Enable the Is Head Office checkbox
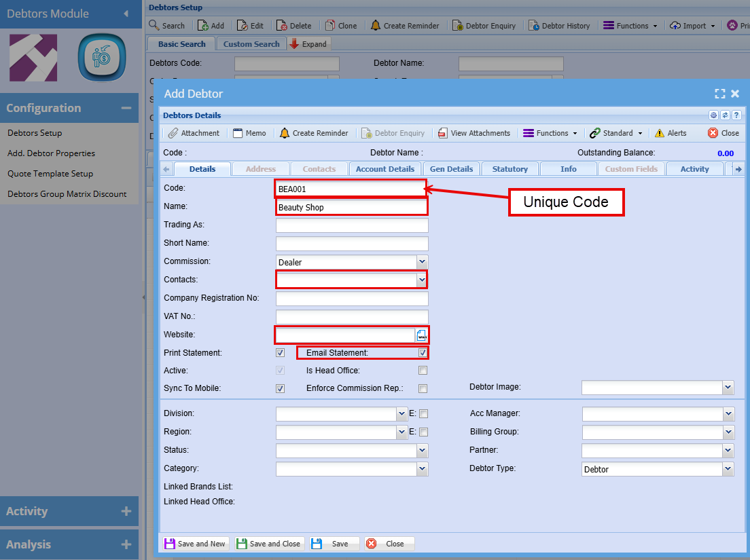 (x=423, y=371)
